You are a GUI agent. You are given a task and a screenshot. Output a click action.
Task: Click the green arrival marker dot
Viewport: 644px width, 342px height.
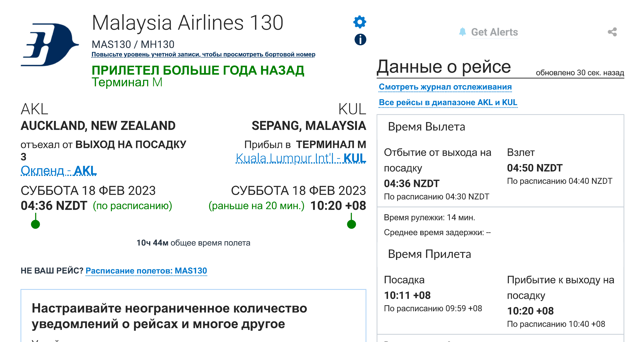click(351, 224)
